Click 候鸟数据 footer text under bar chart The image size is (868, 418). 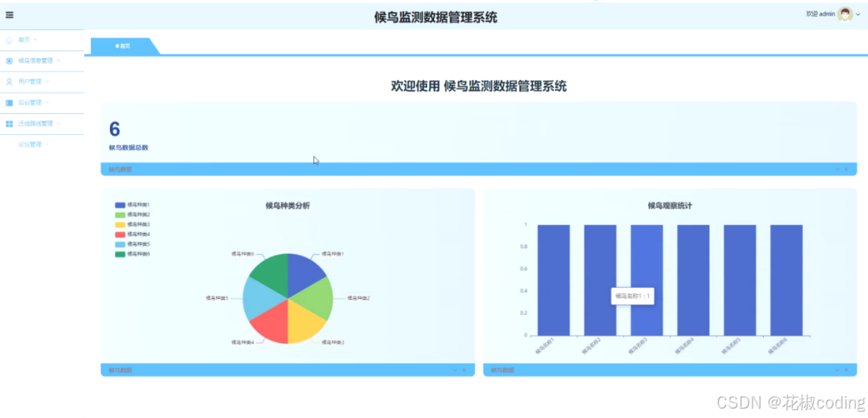502,370
